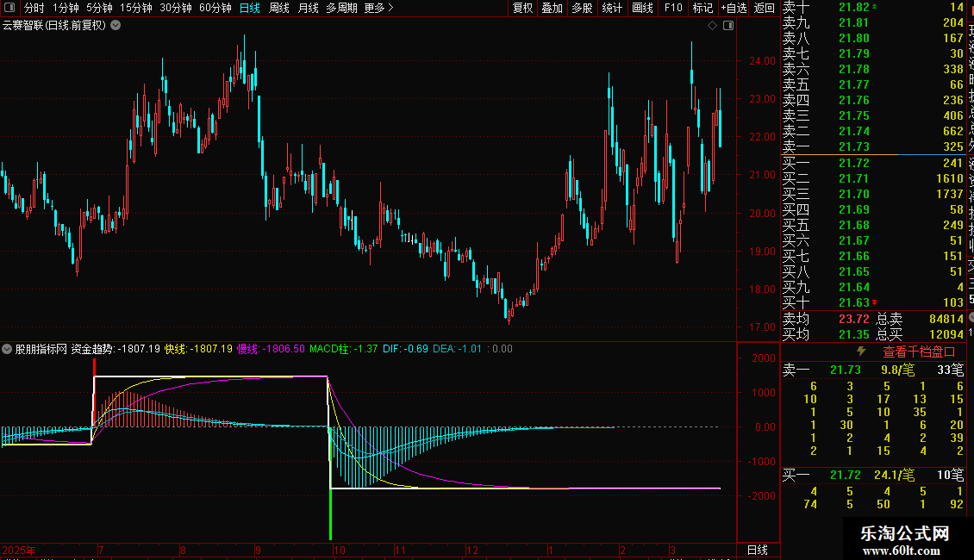Click the 日线 label at the bottom right
The width and height of the screenshot is (974, 560).
pos(757,550)
